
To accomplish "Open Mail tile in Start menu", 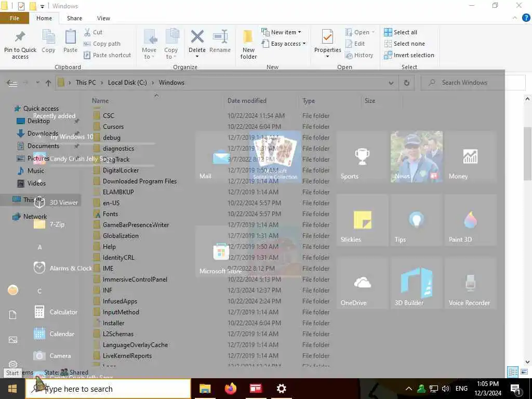I will [221, 157].
